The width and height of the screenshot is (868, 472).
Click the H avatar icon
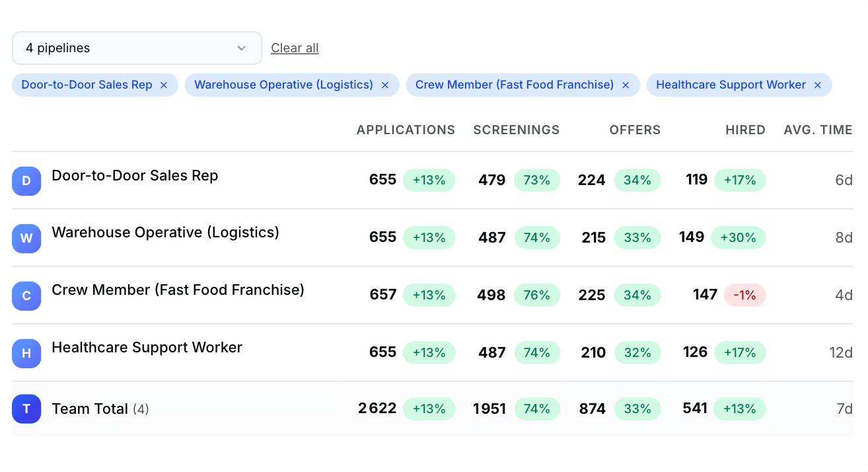[x=26, y=353]
